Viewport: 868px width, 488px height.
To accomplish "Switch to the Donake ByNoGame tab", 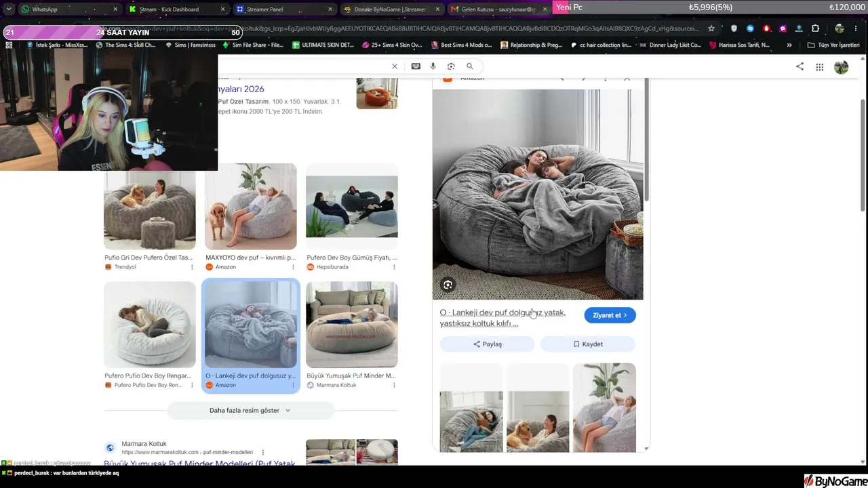I will click(x=392, y=9).
